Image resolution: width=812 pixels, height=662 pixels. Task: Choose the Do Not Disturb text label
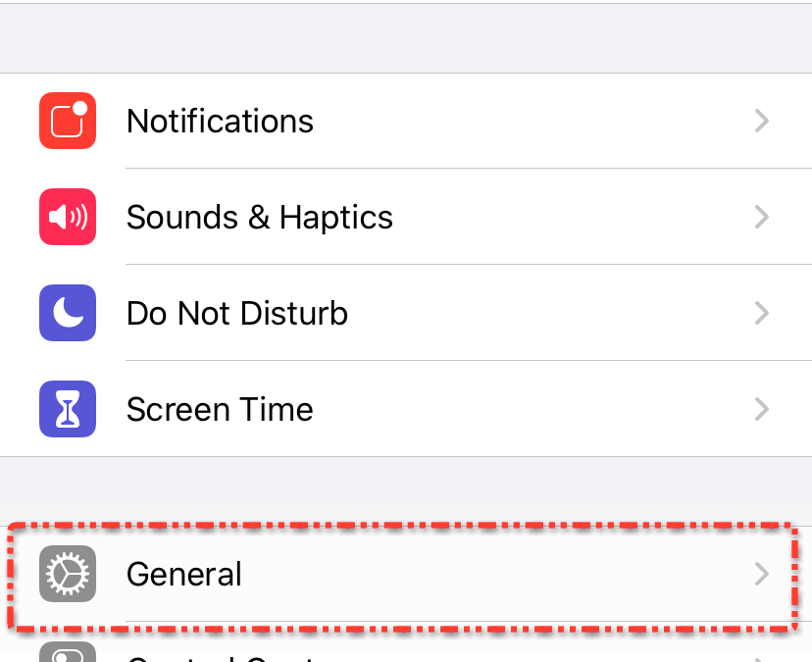click(236, 313)
